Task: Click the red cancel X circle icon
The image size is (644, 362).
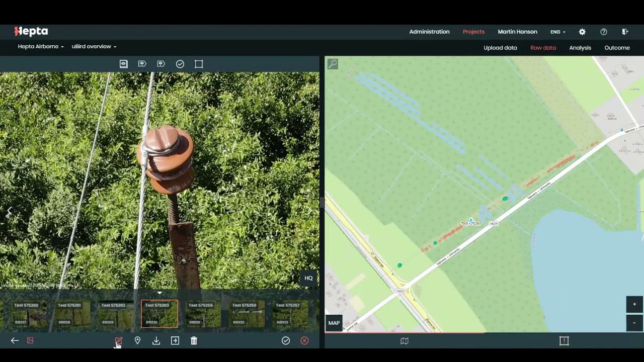Action: (304, 341)
